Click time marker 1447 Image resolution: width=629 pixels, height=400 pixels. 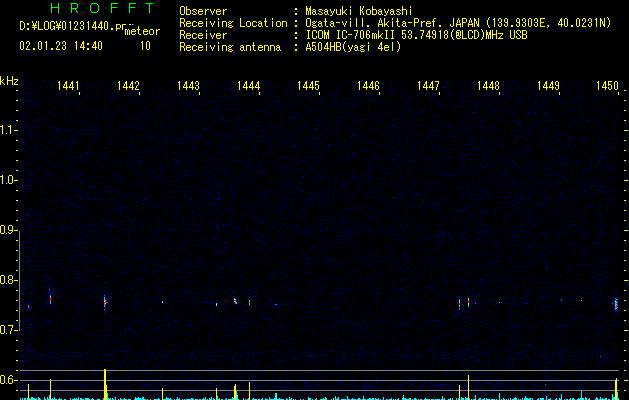pyautogui.click(x=428, y=85)
